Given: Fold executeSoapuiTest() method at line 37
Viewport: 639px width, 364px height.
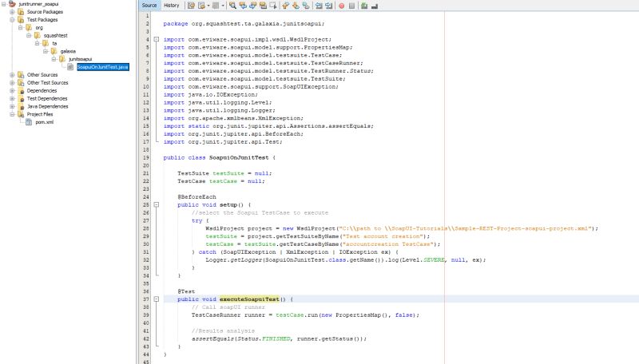Looking at the screenshot, I should (156, 299).
